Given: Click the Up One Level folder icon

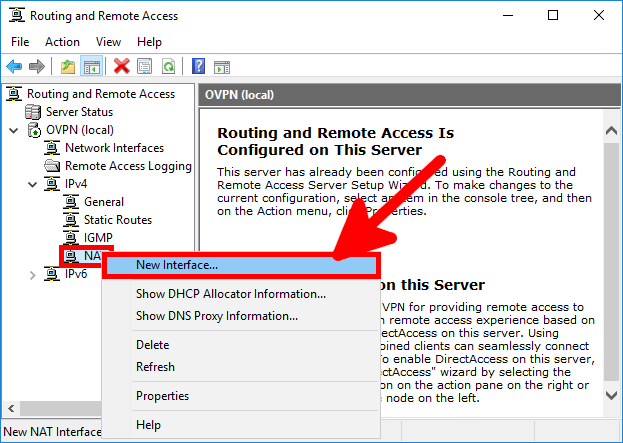Looking at the screenshot, I should coord(67,67).
